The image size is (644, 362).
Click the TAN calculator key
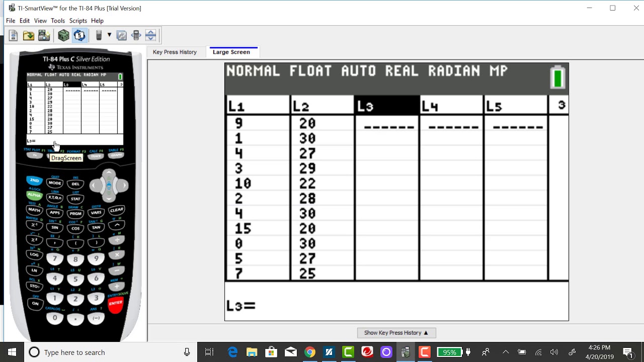(96, 228)
